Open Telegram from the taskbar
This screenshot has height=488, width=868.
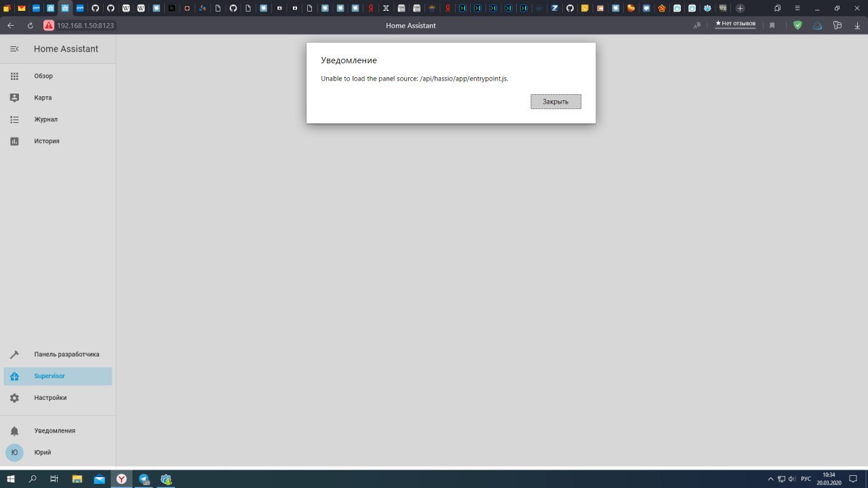point(144,479)
